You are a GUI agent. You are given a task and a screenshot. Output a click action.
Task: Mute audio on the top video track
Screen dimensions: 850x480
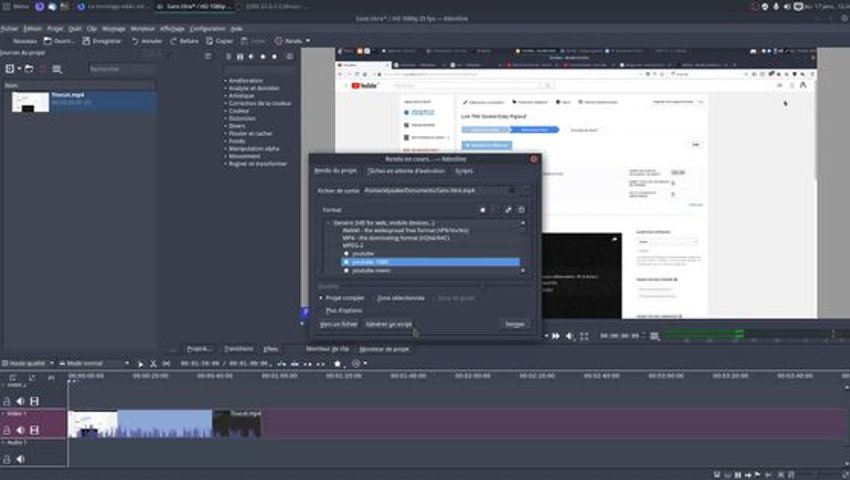pos(20,401)
